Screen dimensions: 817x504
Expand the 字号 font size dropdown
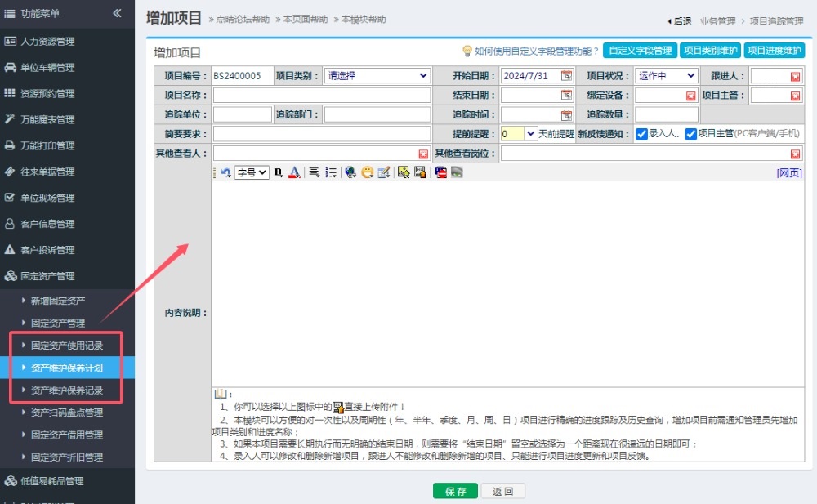251,172
